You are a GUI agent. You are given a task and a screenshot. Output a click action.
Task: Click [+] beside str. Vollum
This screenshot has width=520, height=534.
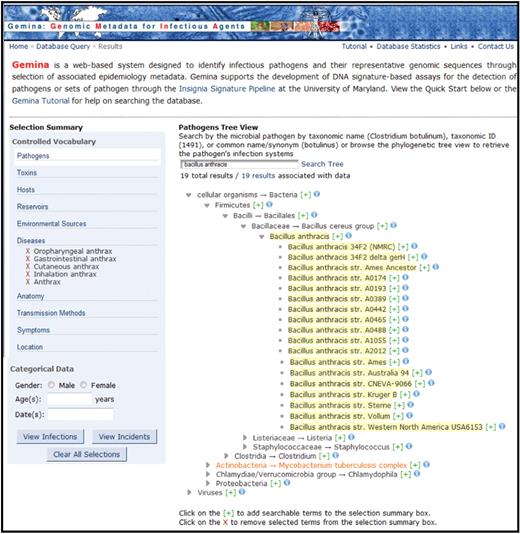(398, 416)
